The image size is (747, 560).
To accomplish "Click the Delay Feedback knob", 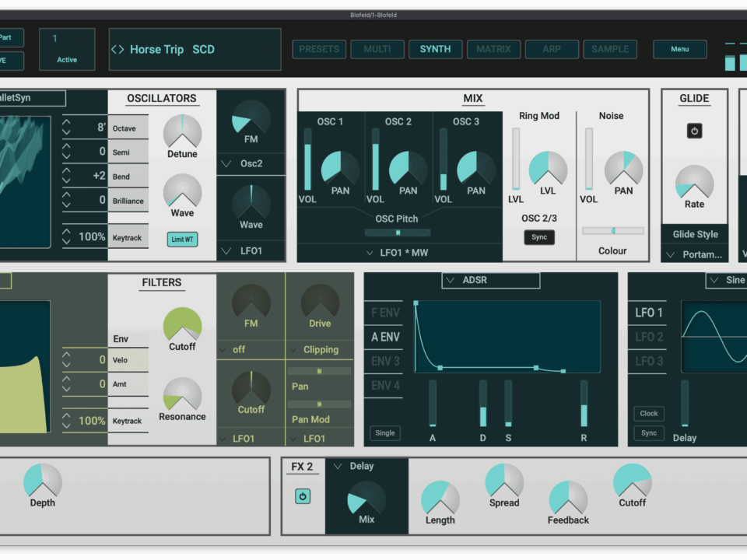I will [x=568, y=498].
